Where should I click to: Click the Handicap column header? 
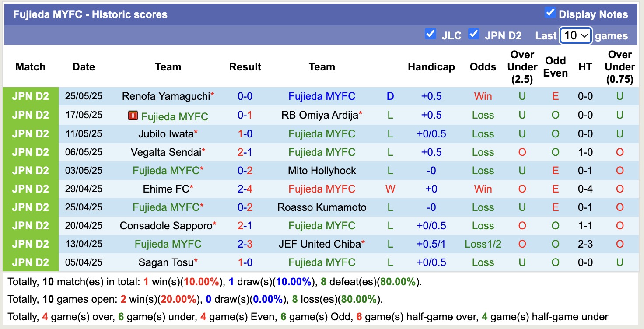(x=431, y=67)
